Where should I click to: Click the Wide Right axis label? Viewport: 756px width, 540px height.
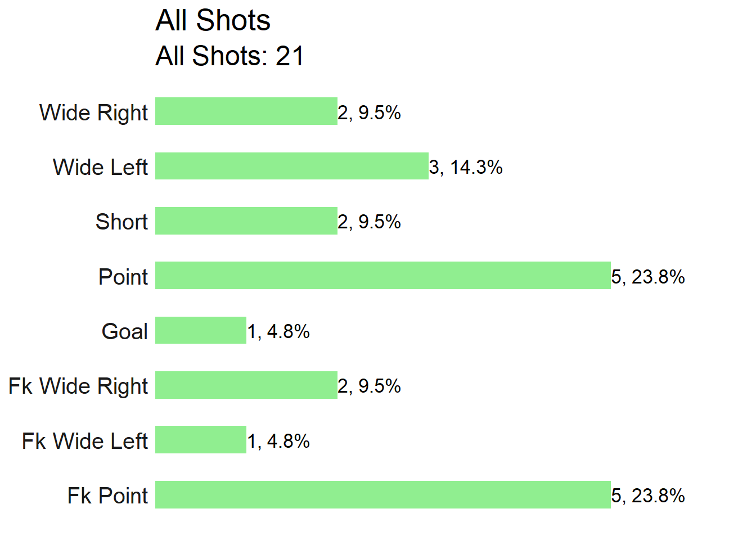pyautogui.click(x=93, y=113)
